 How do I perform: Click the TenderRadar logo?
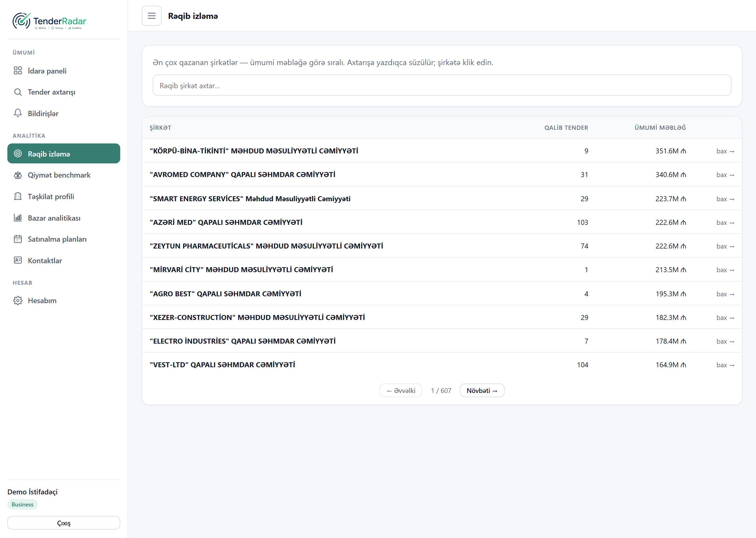tap(49, 21)
